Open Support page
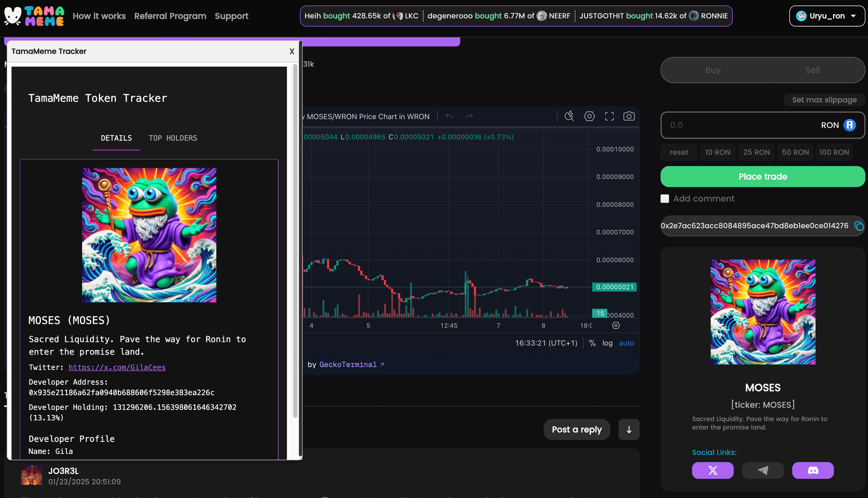Screen dimensions: 868x498 (231, 16)
